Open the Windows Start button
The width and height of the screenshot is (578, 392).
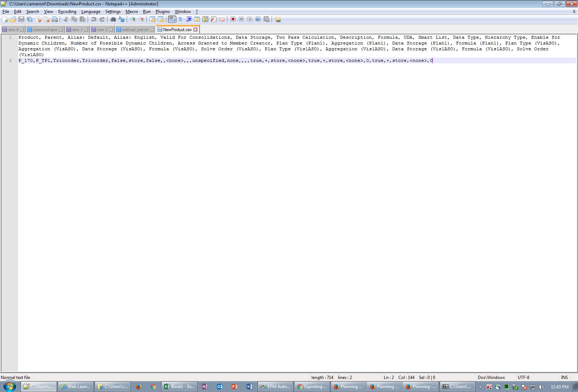[x=9, y=387]
